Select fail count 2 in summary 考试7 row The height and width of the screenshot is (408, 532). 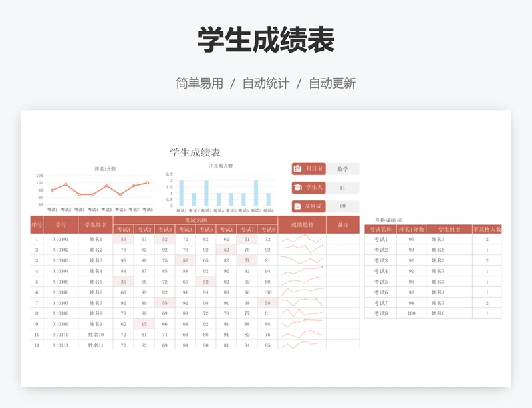pos(487,303)
